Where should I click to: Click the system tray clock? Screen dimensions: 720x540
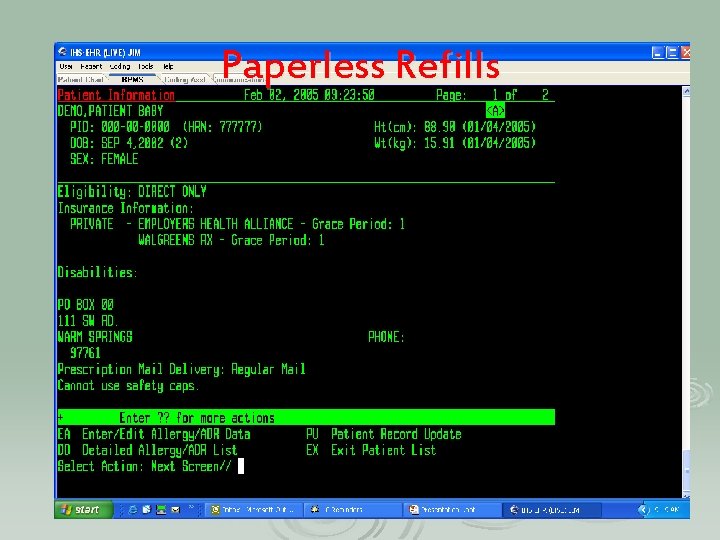coord(667,510)
